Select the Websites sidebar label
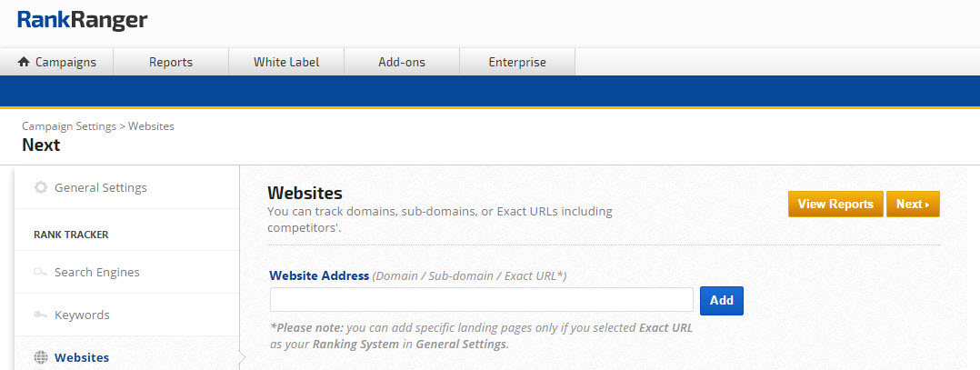Viewport: 980px width, 370px height. [82, 358]
